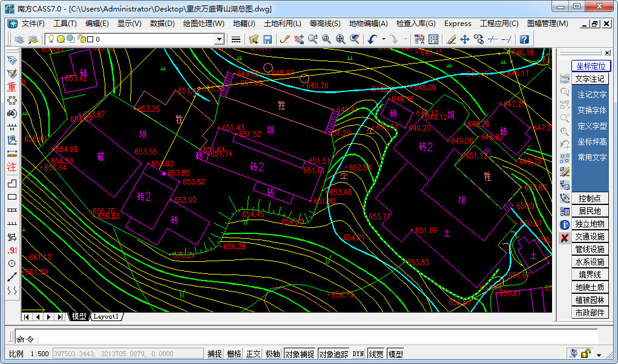Open the status bar tray dropdown arrow
Image resolution: width=618 pixels, height=364 pixels.
click(599, 354)
